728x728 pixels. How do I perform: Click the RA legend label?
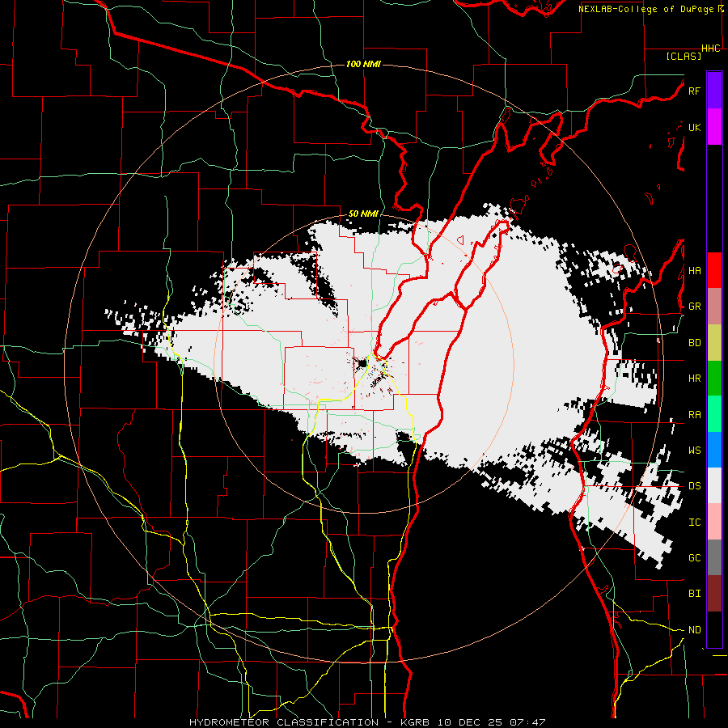(694, 415)
